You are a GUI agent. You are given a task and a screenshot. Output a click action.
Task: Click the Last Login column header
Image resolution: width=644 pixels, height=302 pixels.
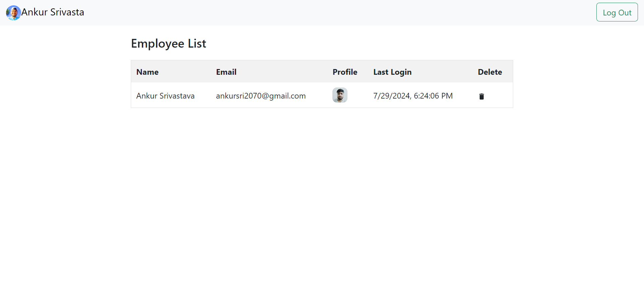point(392,72)
